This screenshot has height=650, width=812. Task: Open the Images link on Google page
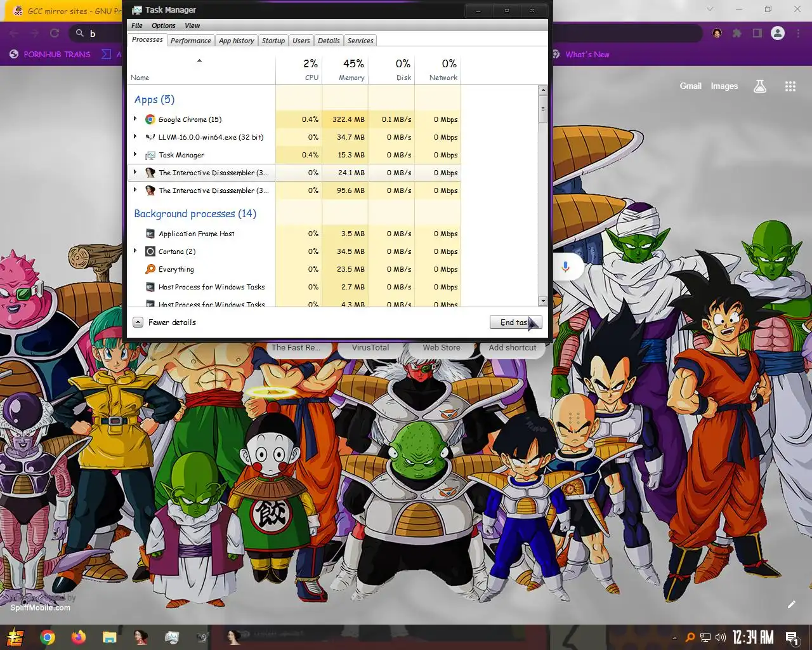tap(724, 86)
